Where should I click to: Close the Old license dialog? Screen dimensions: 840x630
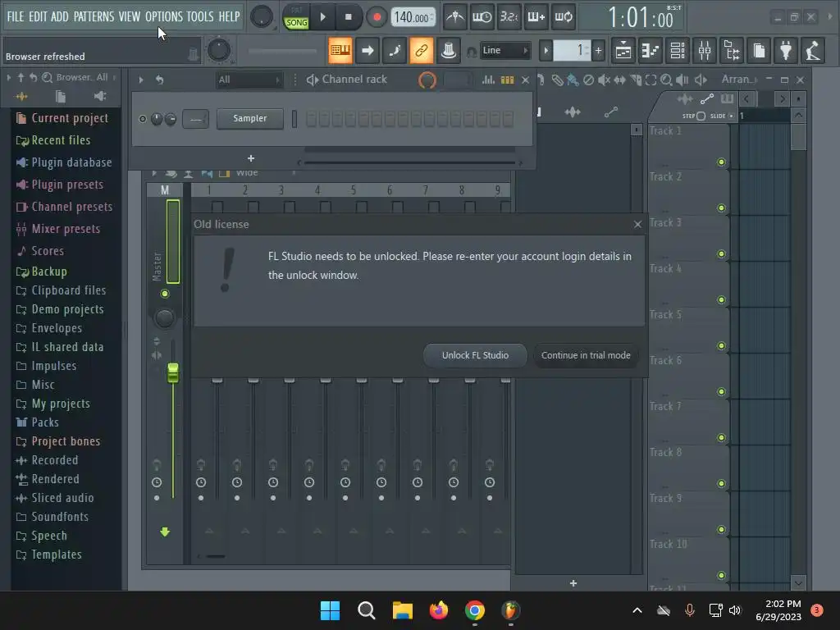[x=637, y=224]
